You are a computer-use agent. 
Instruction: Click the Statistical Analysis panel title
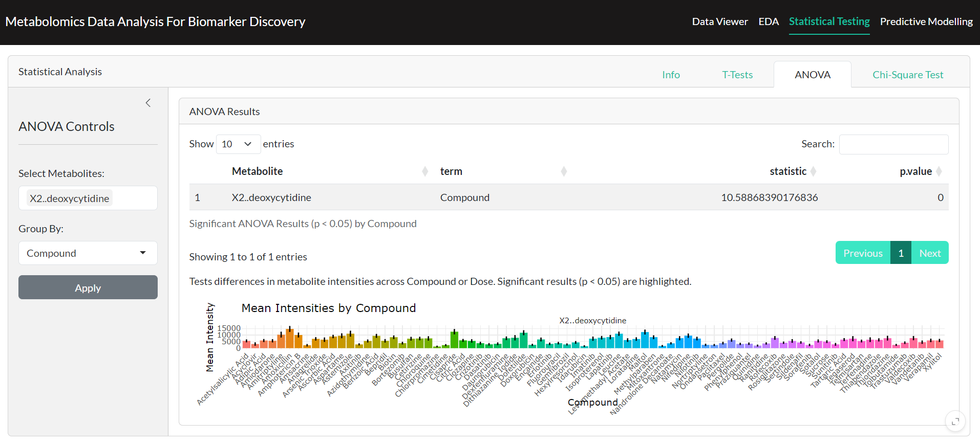[x=60, y=72]
